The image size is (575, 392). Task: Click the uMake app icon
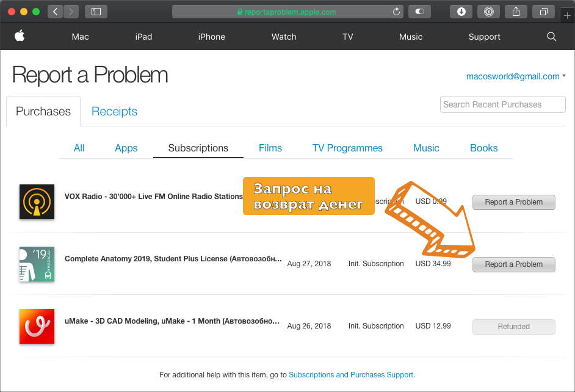[37, 326]
